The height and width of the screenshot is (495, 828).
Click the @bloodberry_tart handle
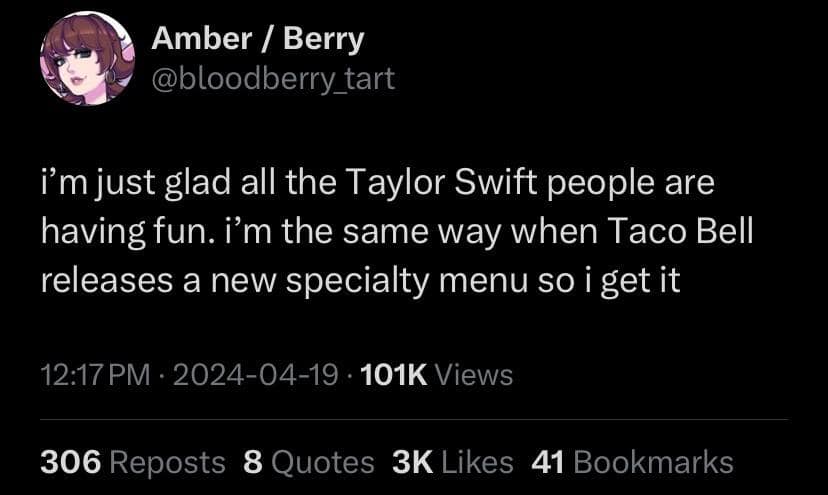click(273, 77)
